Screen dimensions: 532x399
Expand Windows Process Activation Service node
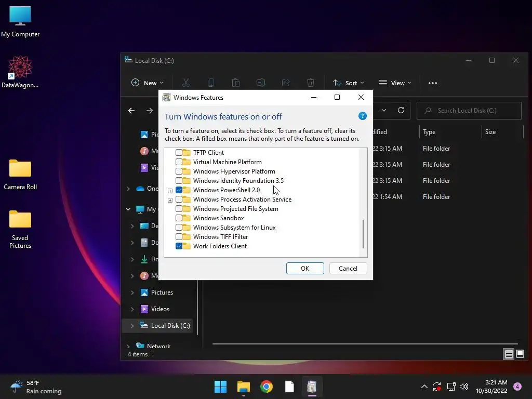point(170,200)
